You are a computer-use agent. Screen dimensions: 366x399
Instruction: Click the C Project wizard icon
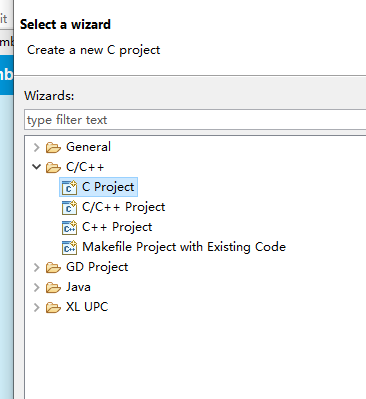[69, 187]
